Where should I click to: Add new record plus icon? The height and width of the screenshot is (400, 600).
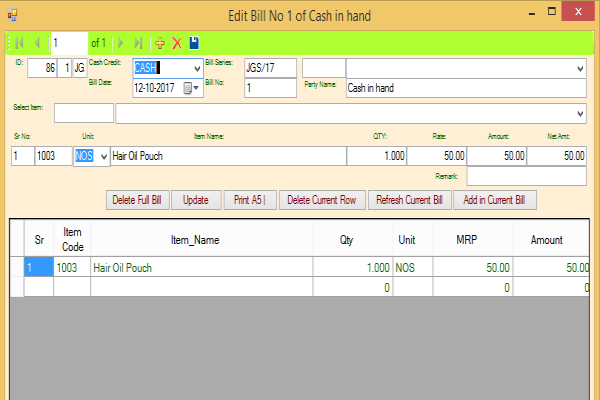(160, 43)
